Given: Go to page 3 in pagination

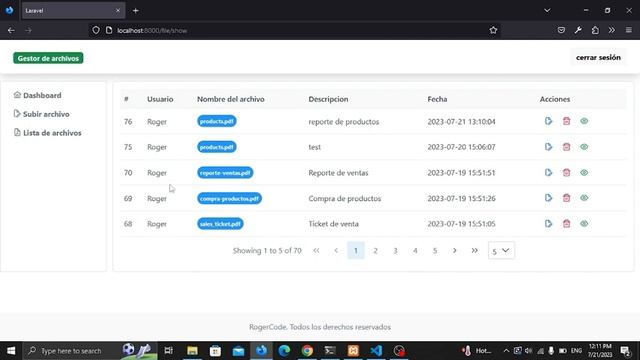Looking at the screenshot, I should tap(395, 251).
